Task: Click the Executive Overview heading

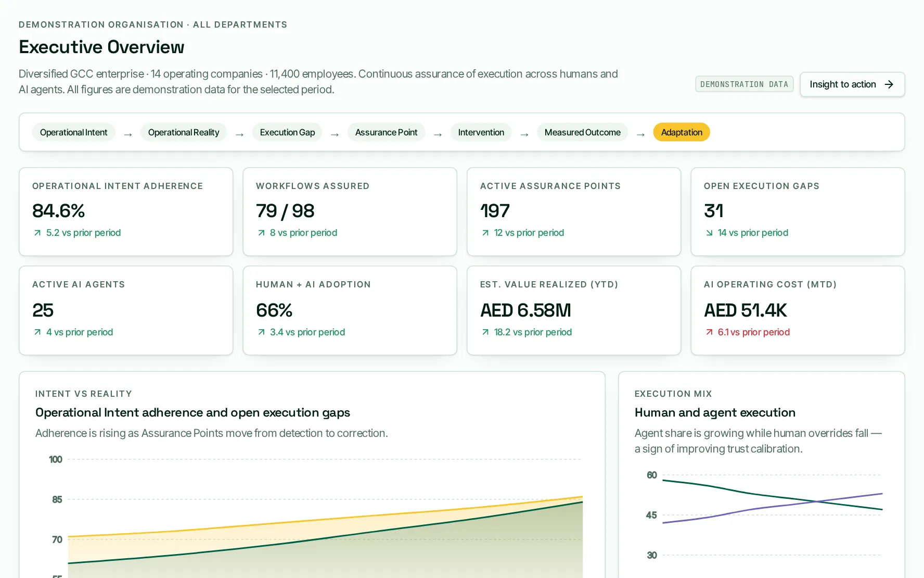Action: pos(101,47)
